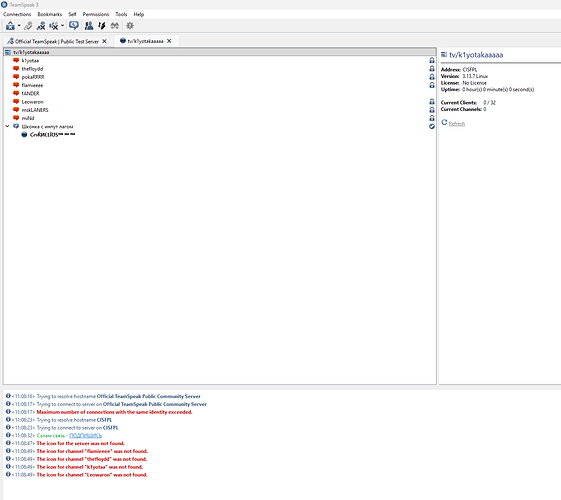561x500 pixels.
Task: Open settings via the gear toolbar icon
Action: pos(130,26)
